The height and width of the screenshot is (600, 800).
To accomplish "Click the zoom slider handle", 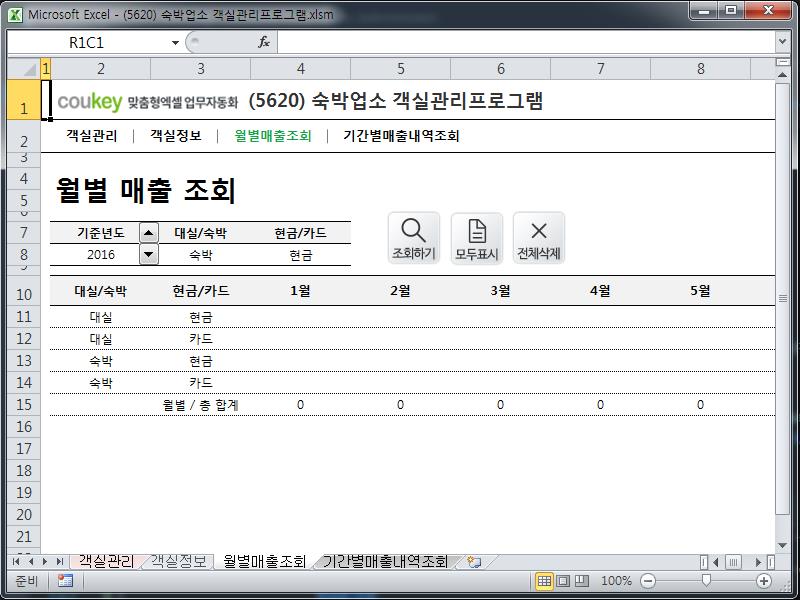I will tap(706, 580).
